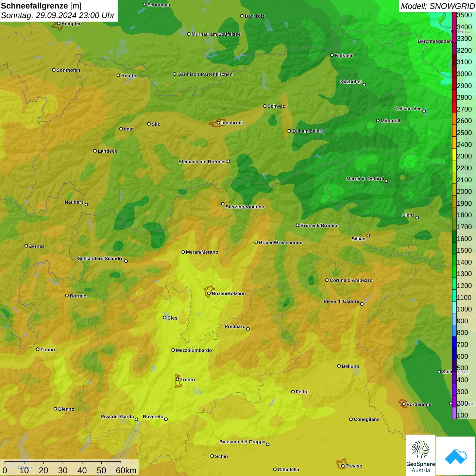The width and height of the screenshot is (476, 476).
Task: Select the Lienz location dot
Action: (x=417, y=218)
